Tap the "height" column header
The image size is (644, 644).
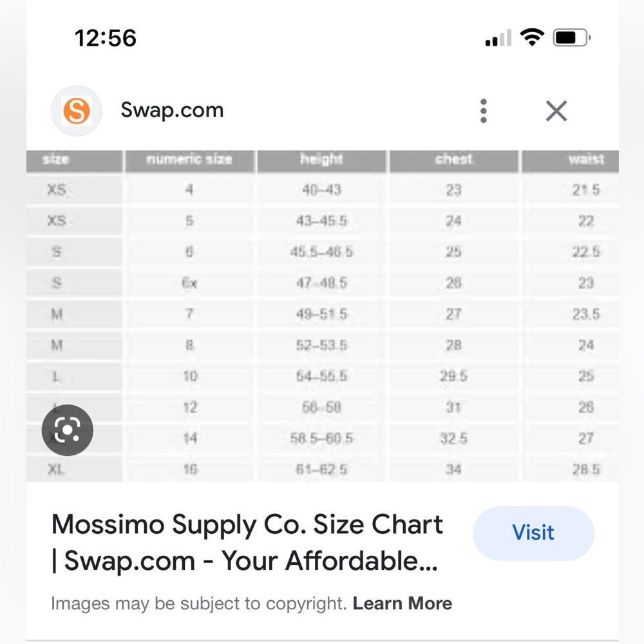click(x=321, y=160)
